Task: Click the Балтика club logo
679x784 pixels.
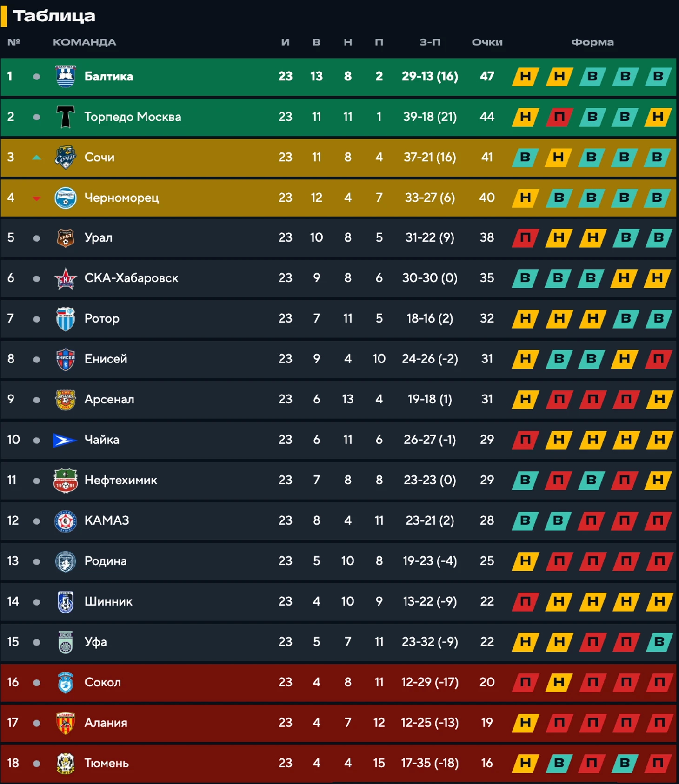Action: click(66, 77)
